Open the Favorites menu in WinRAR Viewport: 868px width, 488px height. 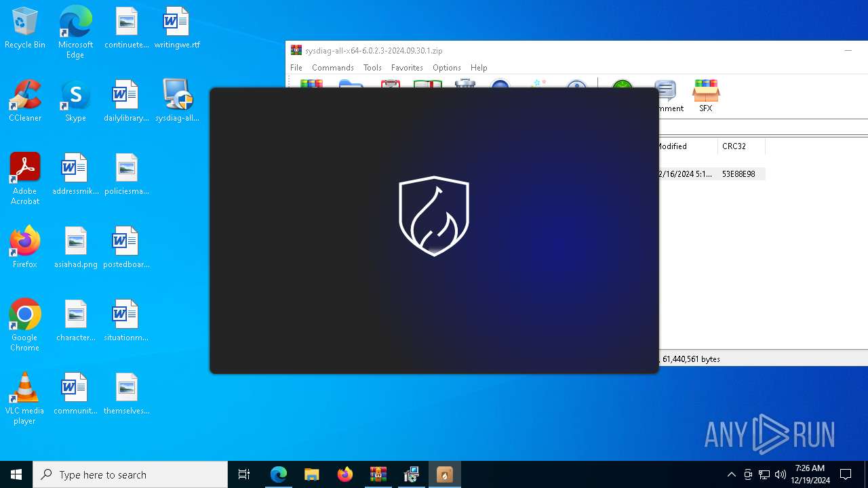[407, 68]
